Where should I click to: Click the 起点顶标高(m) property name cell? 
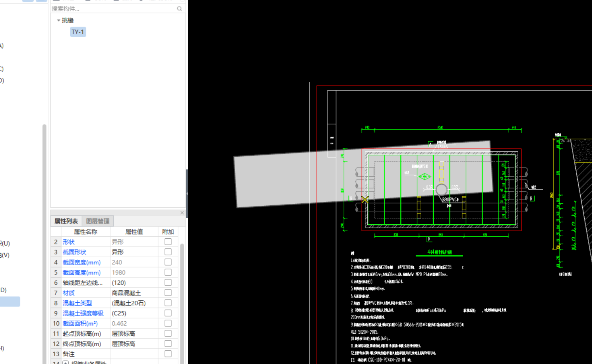[85, 333]
